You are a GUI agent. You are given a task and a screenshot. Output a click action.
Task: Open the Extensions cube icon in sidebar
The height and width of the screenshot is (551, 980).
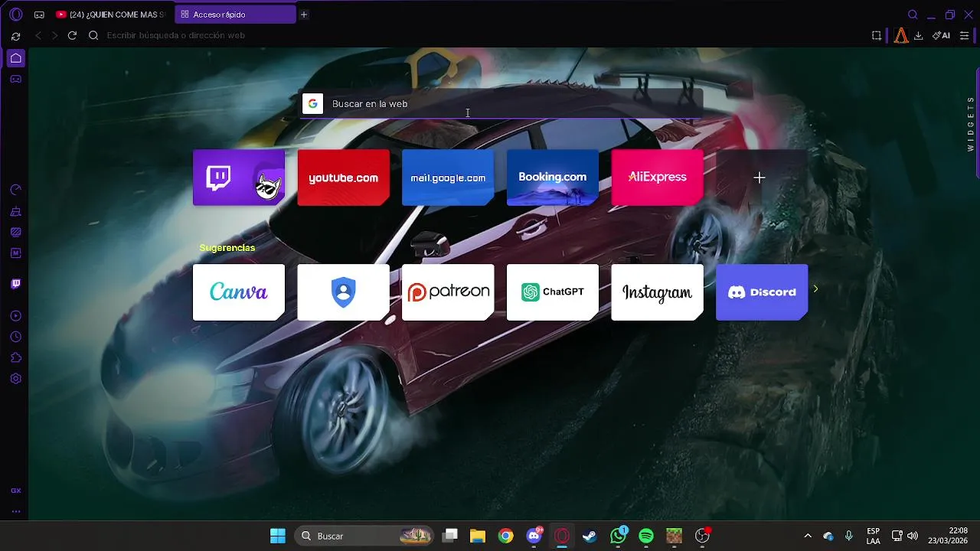tap(15, 357)
